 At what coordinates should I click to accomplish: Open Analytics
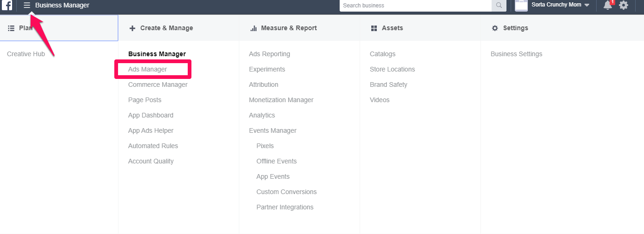pyautogui.click(x=262, y=115)
